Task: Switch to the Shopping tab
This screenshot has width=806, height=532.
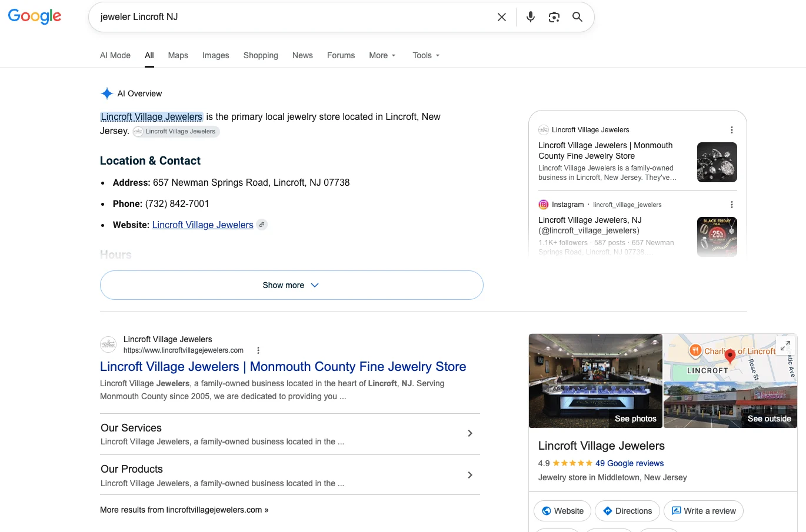Action: pos(261,55)
